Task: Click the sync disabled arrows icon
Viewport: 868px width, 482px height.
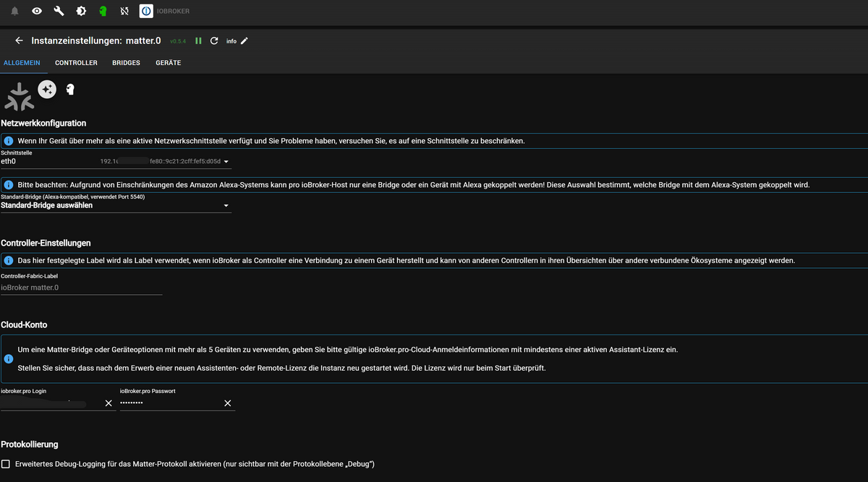Action: tap(124, 12)
